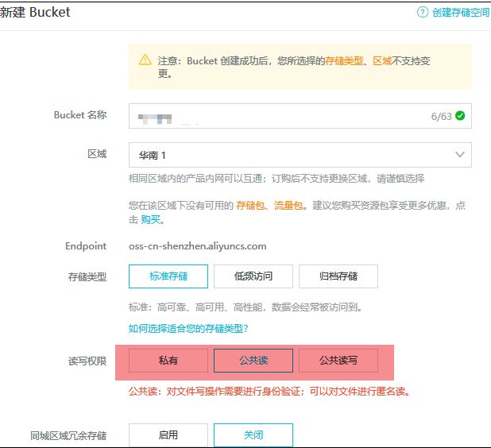Image resolution: width=491 pixels, height=448 pixels.
Task: Click the 购买 link
Action: tap(151, 219)
